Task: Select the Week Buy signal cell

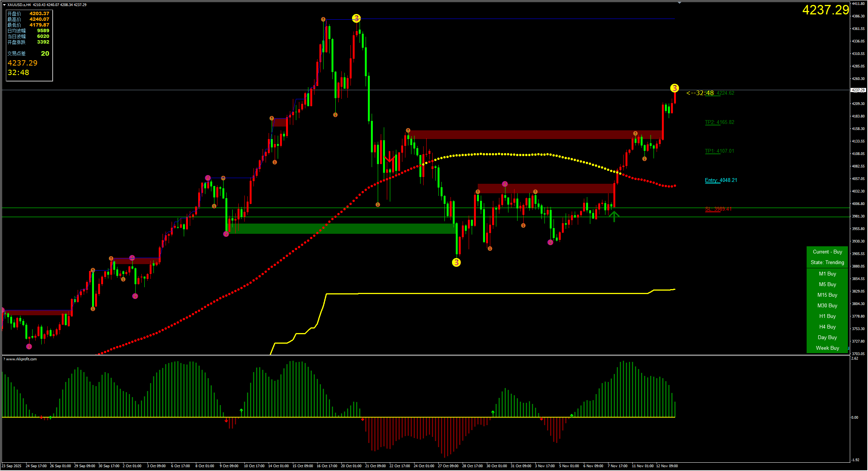Action: tap(827, 348)
